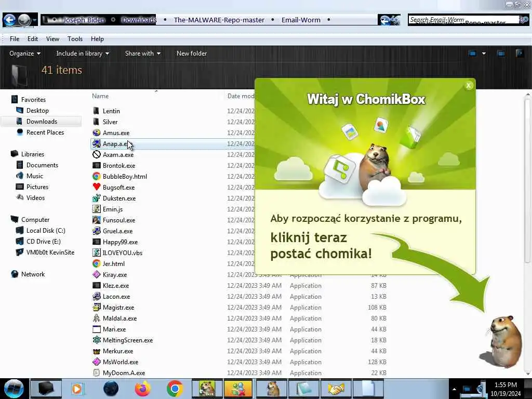Click the Search Email-Worm box
Screen dimensions: 532x399
(x=464, y=20)
